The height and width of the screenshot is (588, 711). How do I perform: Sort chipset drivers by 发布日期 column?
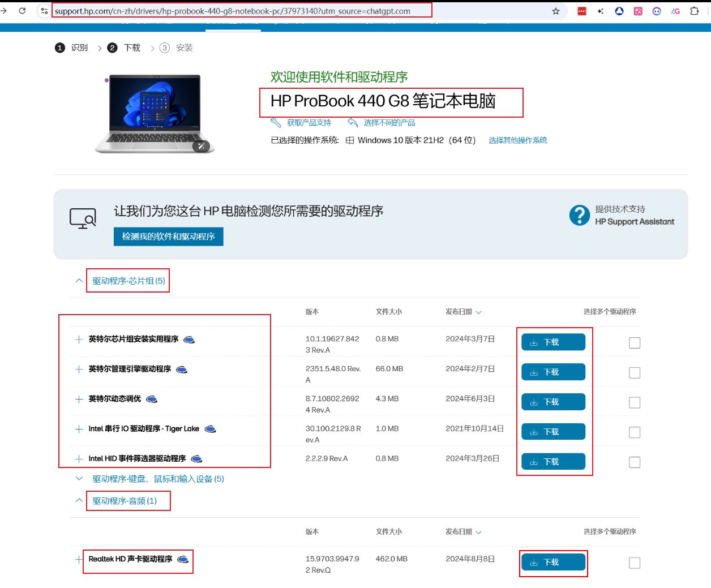(x=463, y=312)
